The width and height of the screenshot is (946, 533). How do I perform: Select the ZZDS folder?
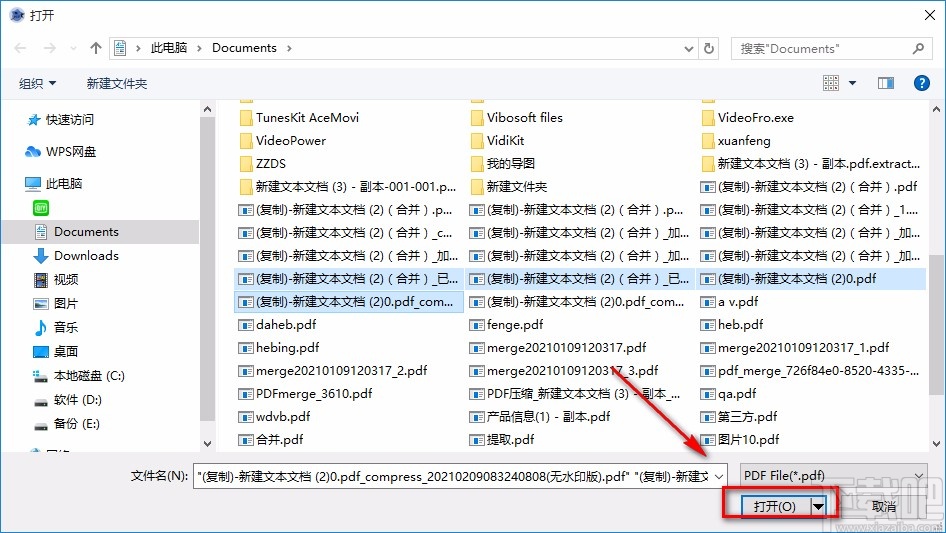pyautogui.click(x=262, y=164)
